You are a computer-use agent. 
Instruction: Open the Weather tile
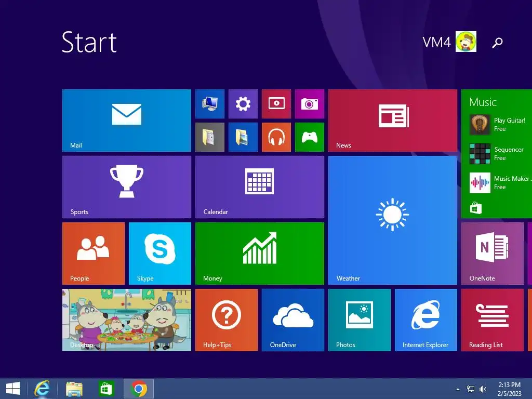click(x=393, y=220)
